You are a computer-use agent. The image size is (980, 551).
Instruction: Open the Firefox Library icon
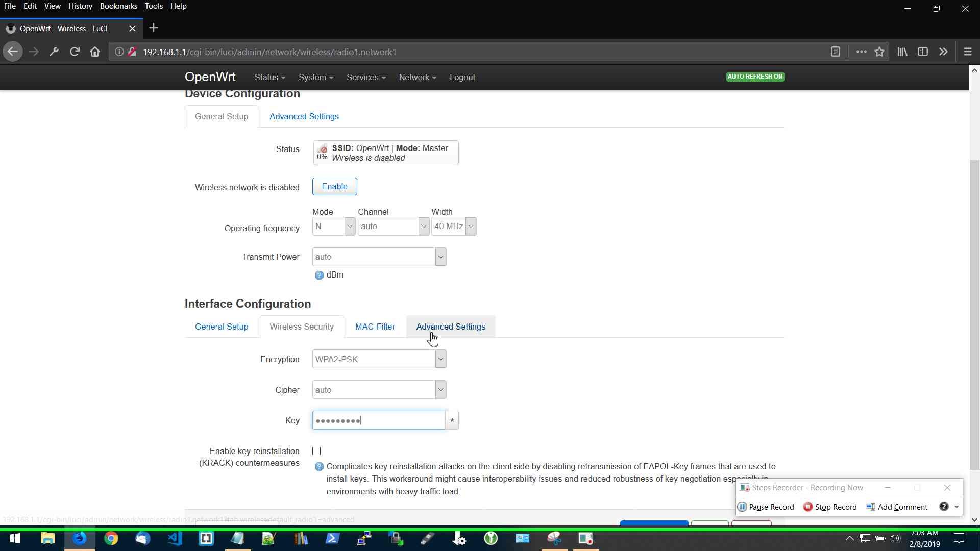pos(901,52)
